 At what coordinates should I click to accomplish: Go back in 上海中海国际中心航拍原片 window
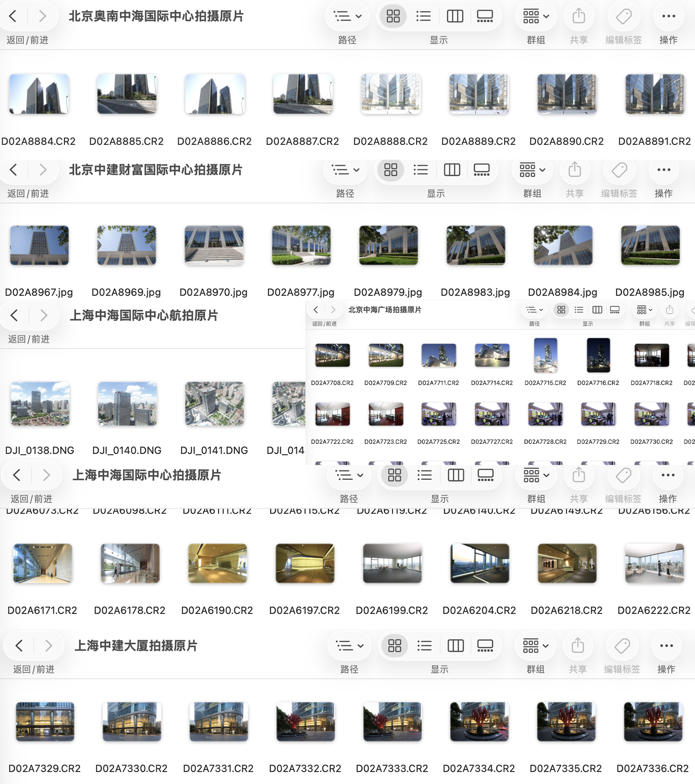pyautogui.click(x=14, y=315)
